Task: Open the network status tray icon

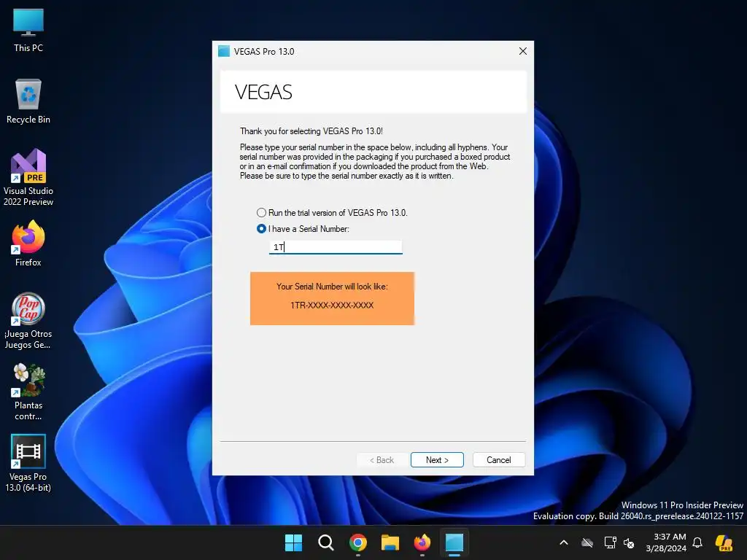Action: click(610, 542)
